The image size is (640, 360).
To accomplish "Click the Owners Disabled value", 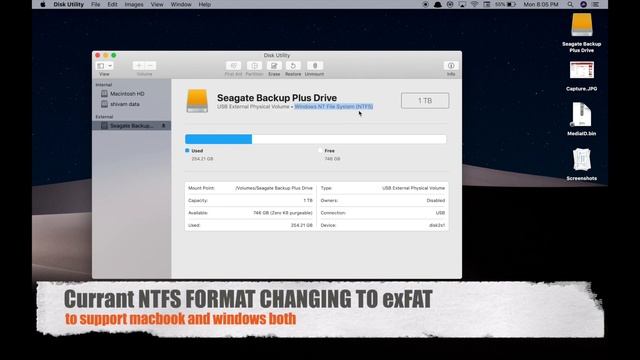I will click(436, 200).
